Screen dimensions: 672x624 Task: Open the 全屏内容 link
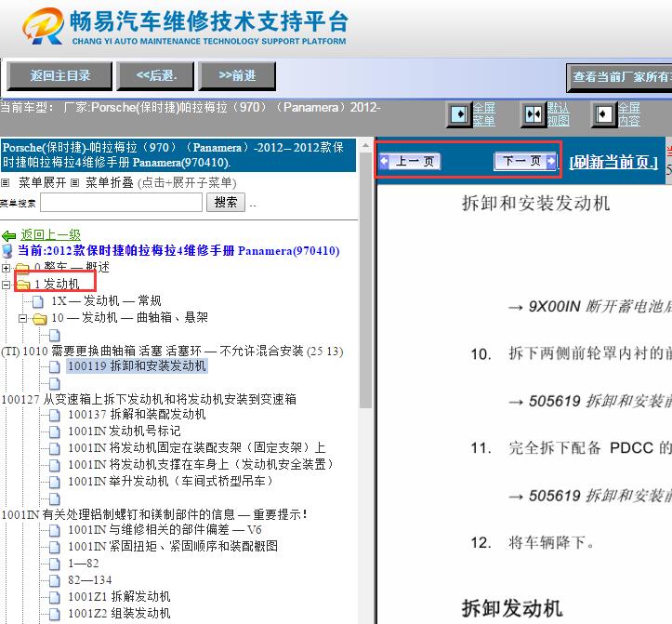[x=628, y=114]
